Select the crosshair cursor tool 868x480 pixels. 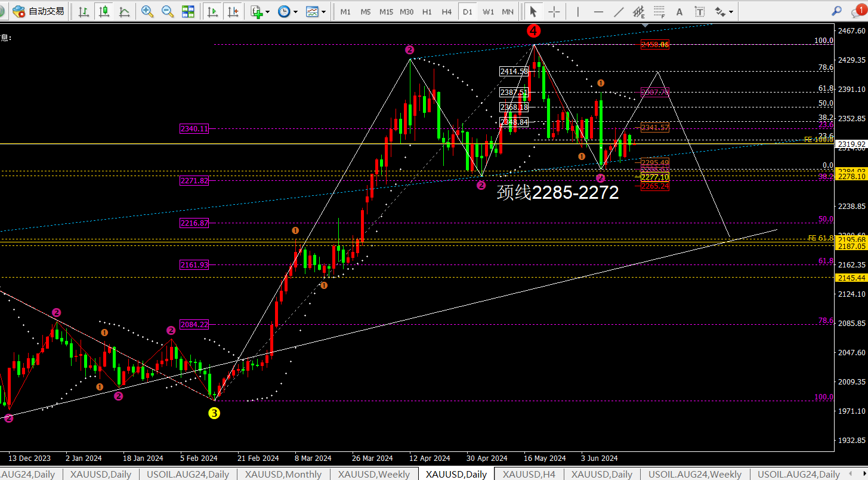coord(554,11)
